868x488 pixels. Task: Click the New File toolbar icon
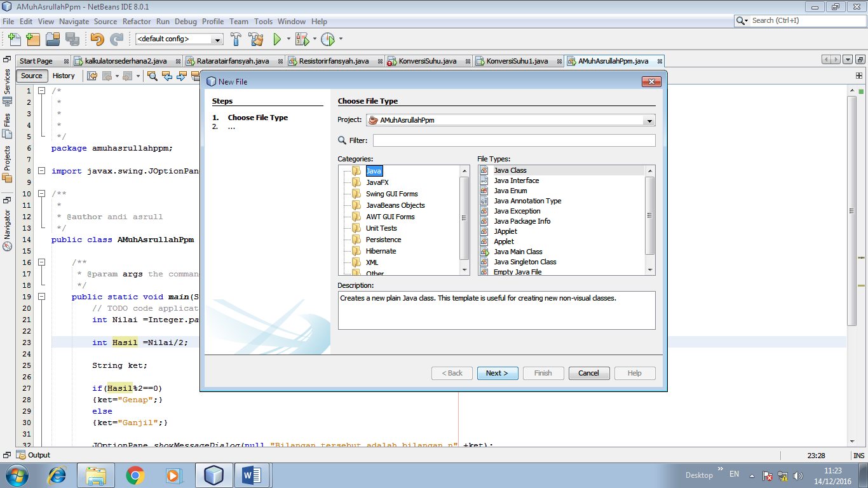tap(14, 39)
